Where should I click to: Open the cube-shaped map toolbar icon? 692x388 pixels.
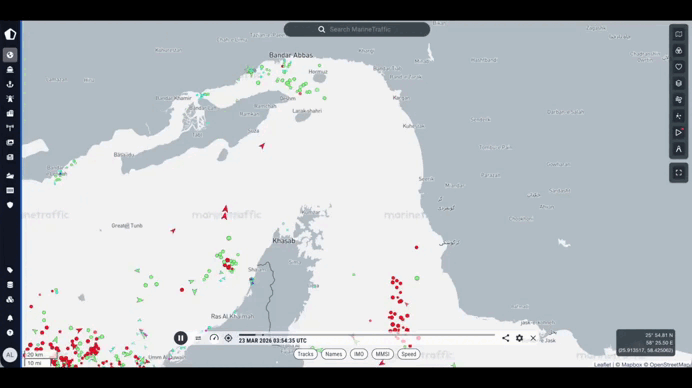tap(679, 83)
